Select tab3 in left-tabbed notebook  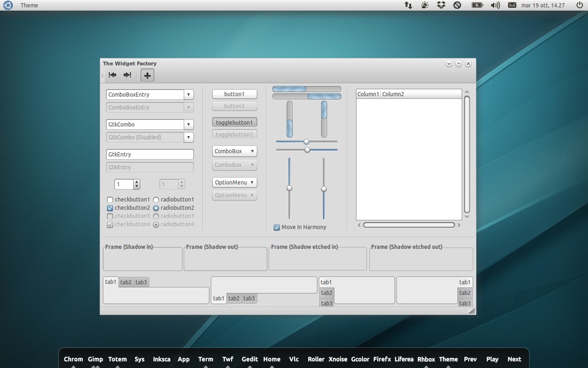[x=327, y=303]
